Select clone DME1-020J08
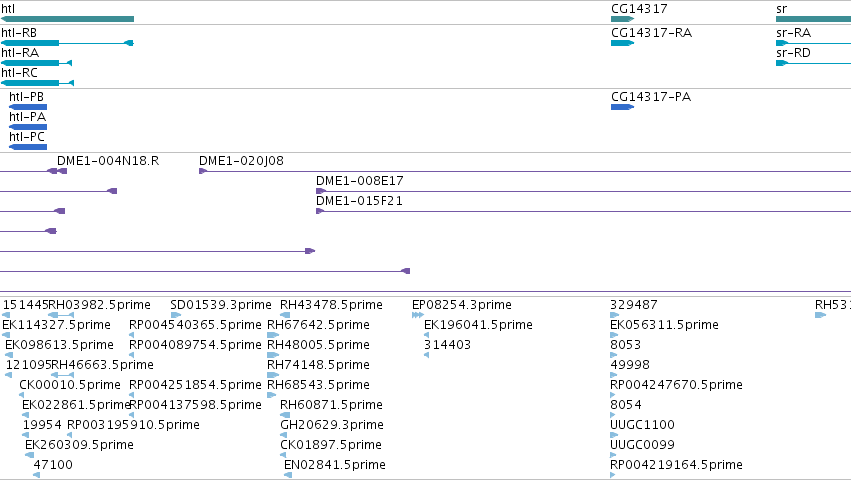Viewport: 851px width, 480px height. pyautogui.click(x=525, y=171)
